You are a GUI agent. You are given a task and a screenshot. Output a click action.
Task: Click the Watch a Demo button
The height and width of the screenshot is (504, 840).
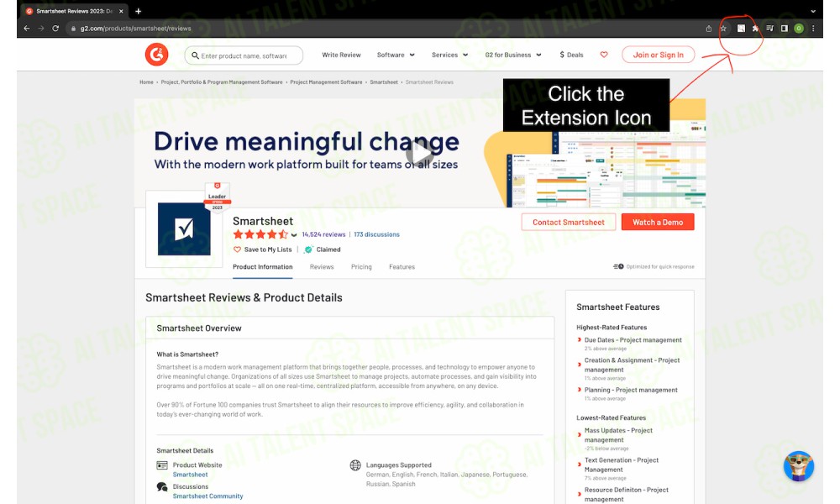pyautogui.click(x=658, y=223)
